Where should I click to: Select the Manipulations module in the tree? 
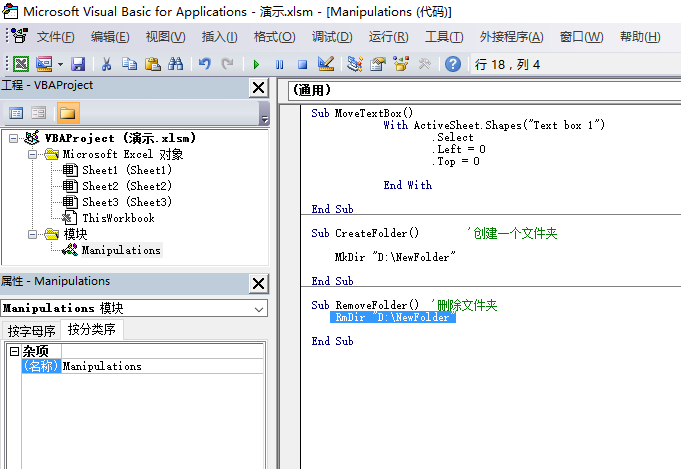pos(121,250)
